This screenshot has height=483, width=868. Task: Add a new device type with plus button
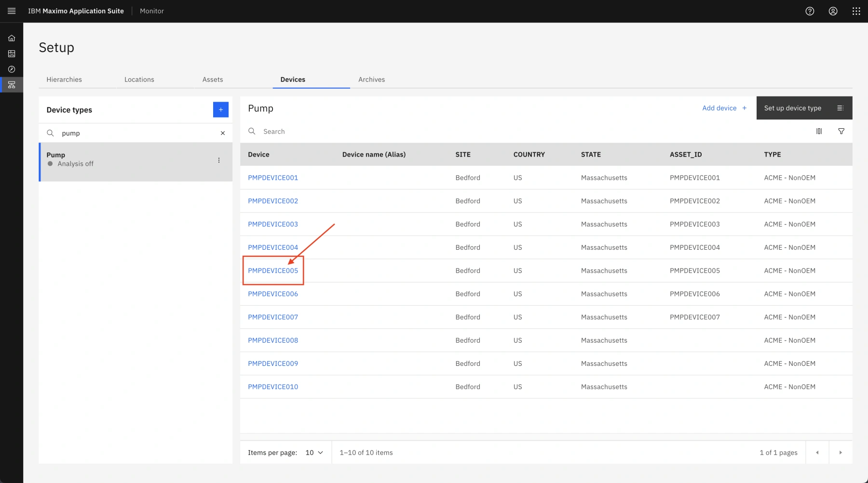tap(220, 109)
